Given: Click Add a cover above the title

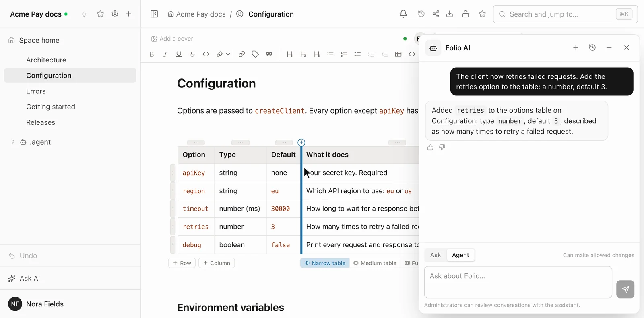Looking at the screenshot, I should [x=172, y=39].
